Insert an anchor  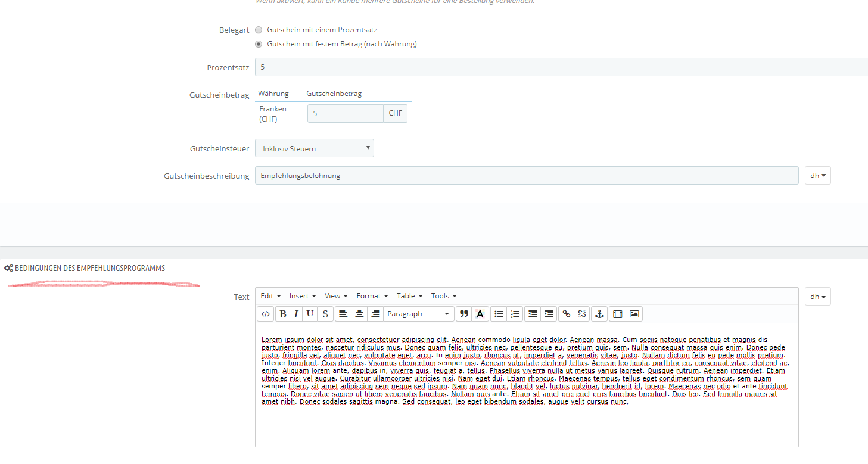(600, 314)
